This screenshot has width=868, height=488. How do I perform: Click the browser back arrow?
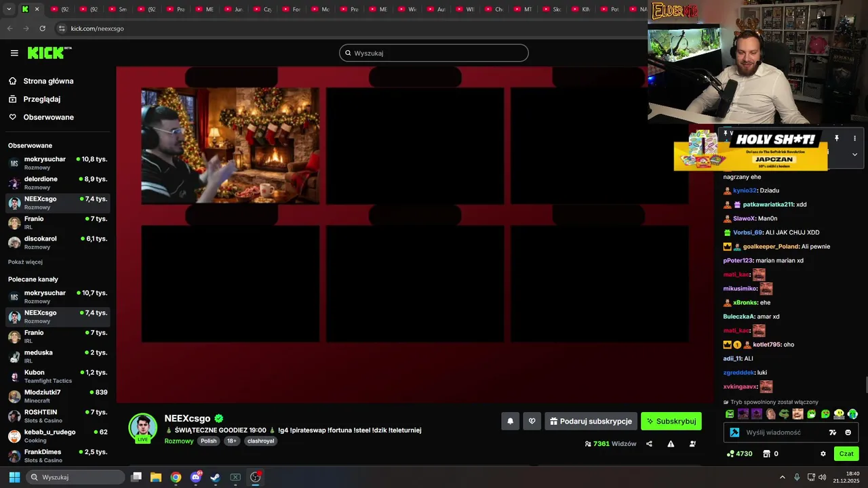pyautogui.click(x=9, y=28)
